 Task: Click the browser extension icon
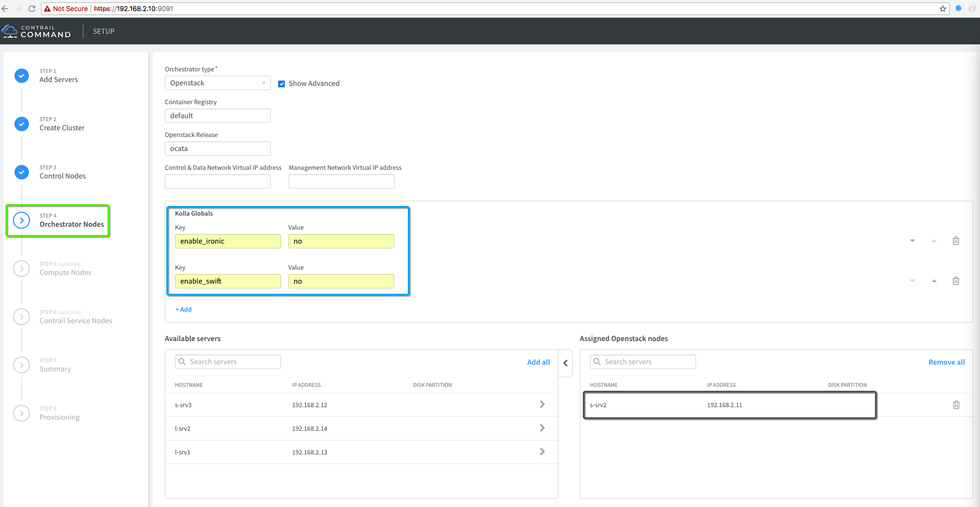click(x=958, y=9)
